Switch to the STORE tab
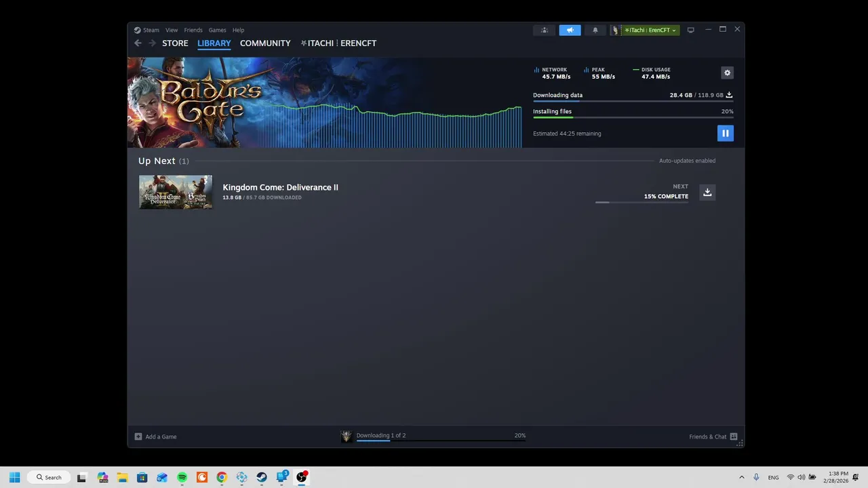The height and width of the screenshot is (488, 868). point(175,43)
